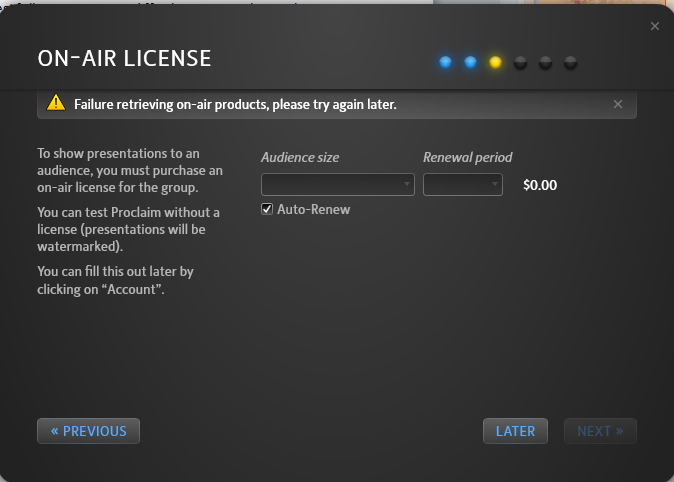
Task: Click the 'Failure retrieving on-air products' message
Action: [x=235, y=104]
